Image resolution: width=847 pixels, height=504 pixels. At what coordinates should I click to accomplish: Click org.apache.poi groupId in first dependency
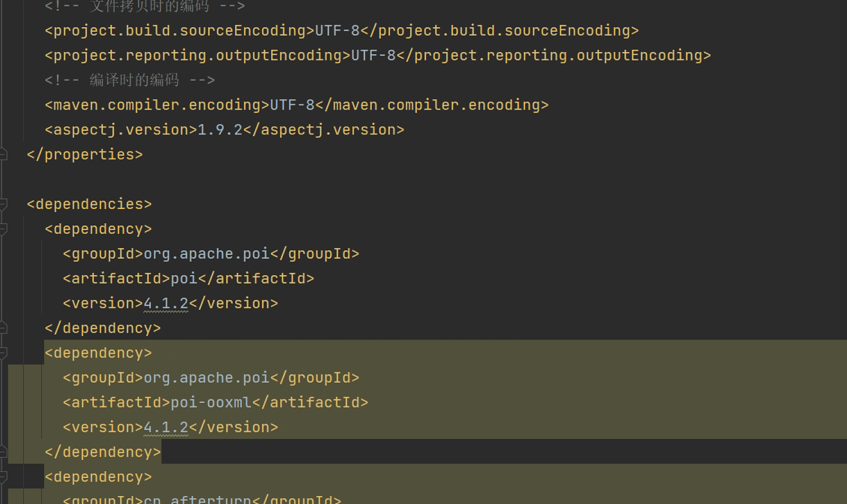pos(206,254)
